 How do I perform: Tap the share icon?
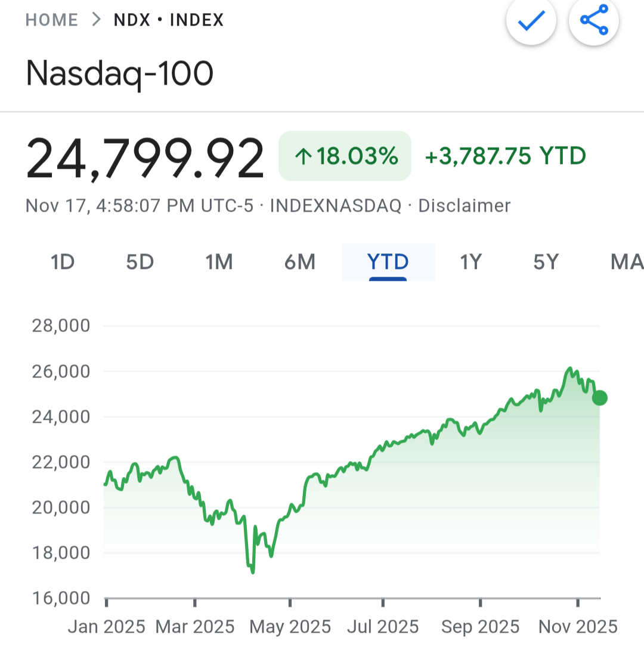tap(594, 21)
